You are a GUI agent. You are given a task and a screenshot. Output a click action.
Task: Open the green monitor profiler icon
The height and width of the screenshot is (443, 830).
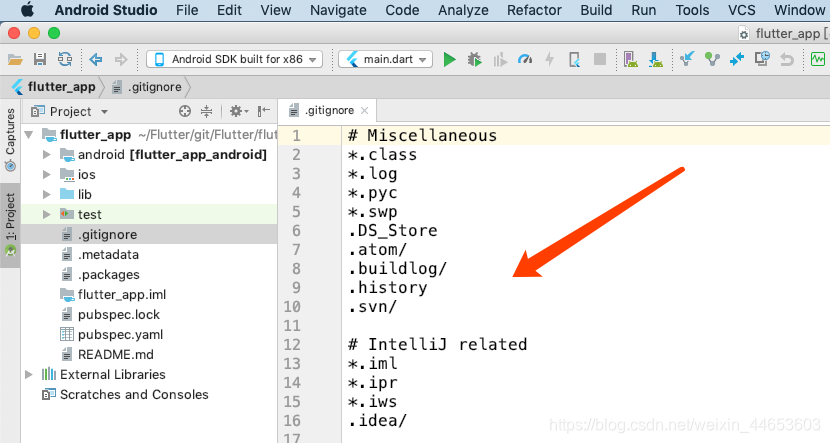click(818, 59)
